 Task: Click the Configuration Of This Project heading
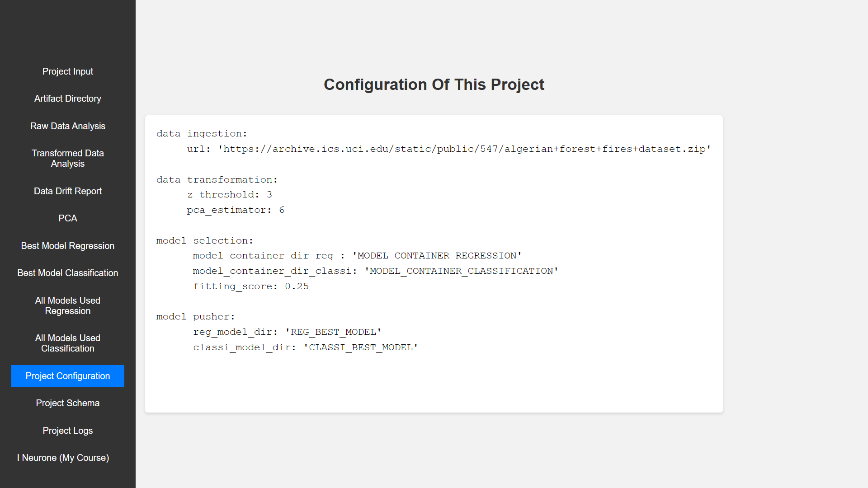coord(434,84)
